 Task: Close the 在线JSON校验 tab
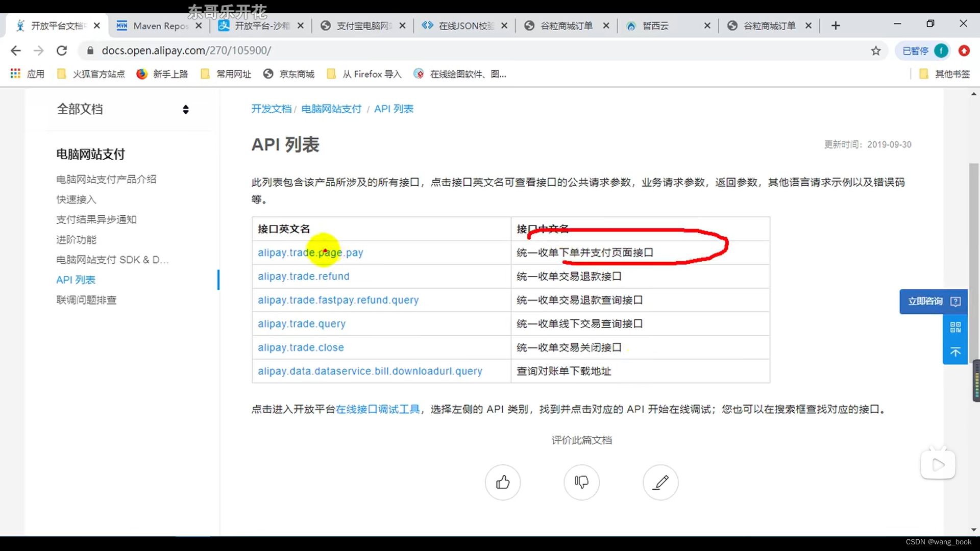pos(504,26)
